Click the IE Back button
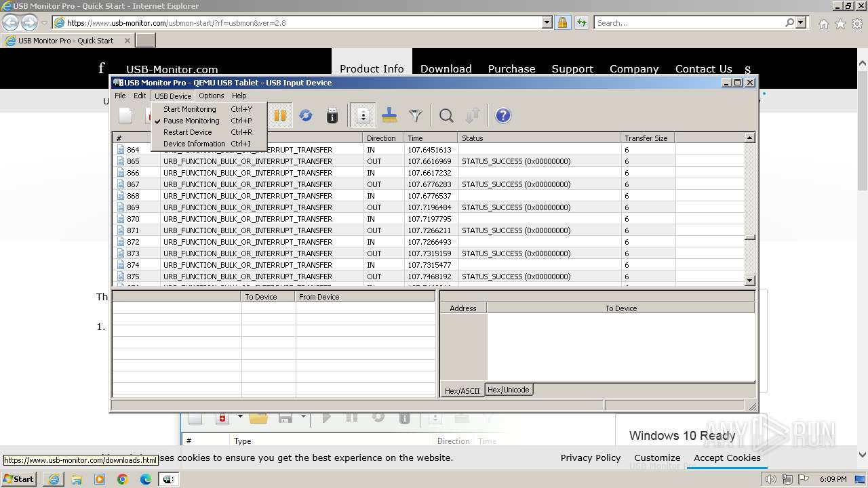This screenshot has height=488, width=868. tap(10, 22)
